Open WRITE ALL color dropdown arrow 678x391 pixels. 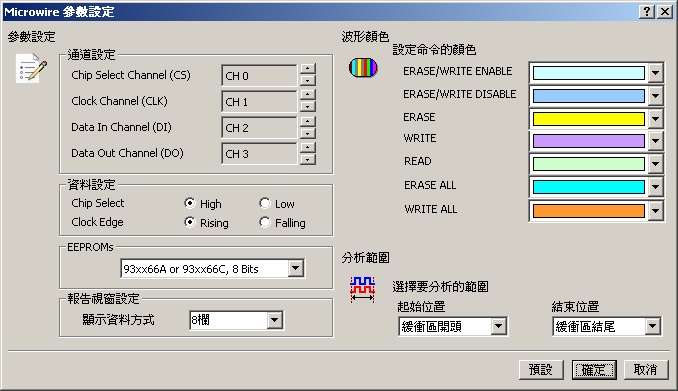point(656,211)
